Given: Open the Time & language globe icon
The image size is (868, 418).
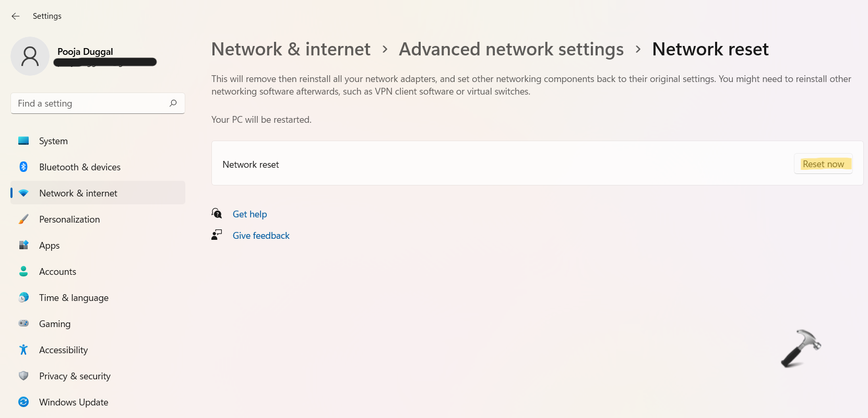Looking at the screenshot, I should coord(23,297).
